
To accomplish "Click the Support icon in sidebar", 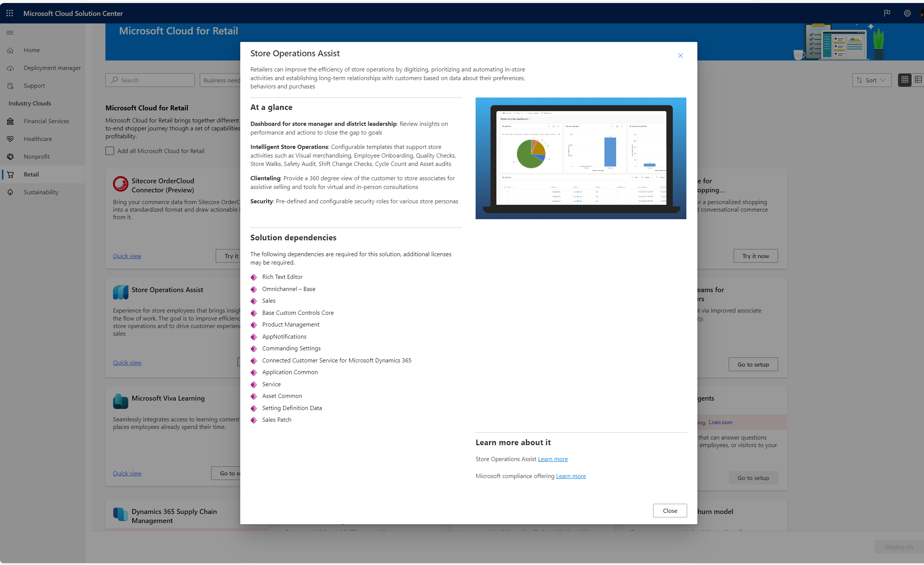I will pos(10,86).
